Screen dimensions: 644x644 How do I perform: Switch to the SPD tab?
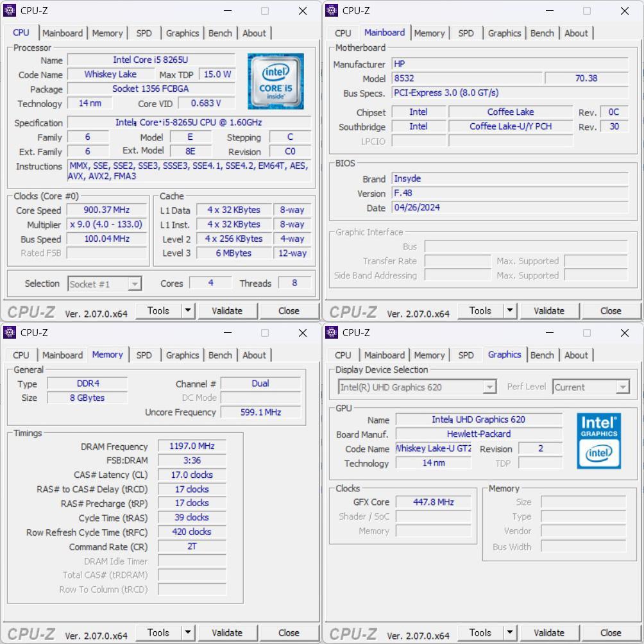pos(143,33)
